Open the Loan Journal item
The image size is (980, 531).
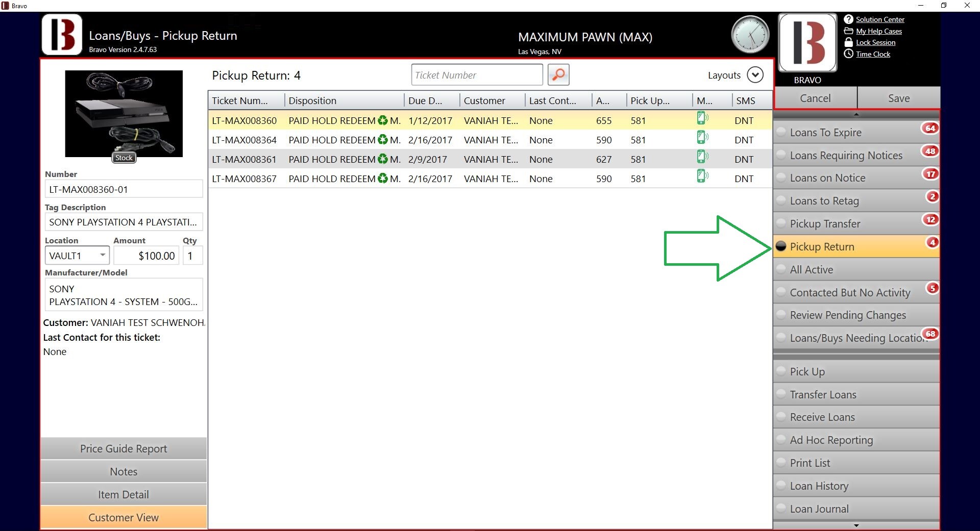click(x=856, y=509)
